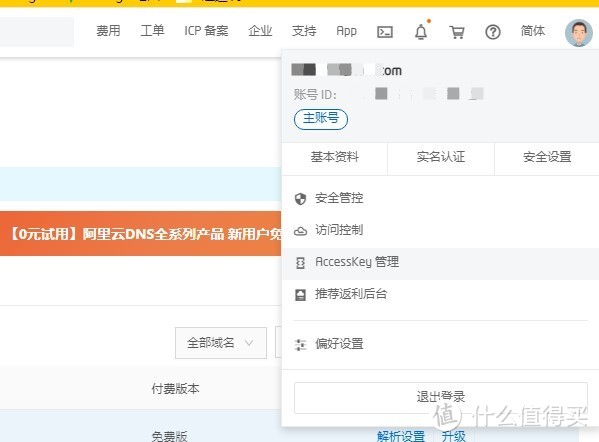Switch language via 简体
The height and width of the screenshot is (442, 599).
(533, 31)
